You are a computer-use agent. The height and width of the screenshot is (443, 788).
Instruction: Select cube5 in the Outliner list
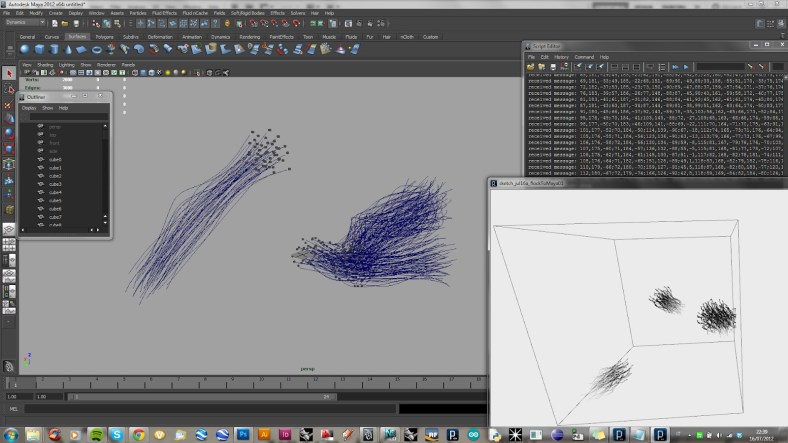(55, 200)
